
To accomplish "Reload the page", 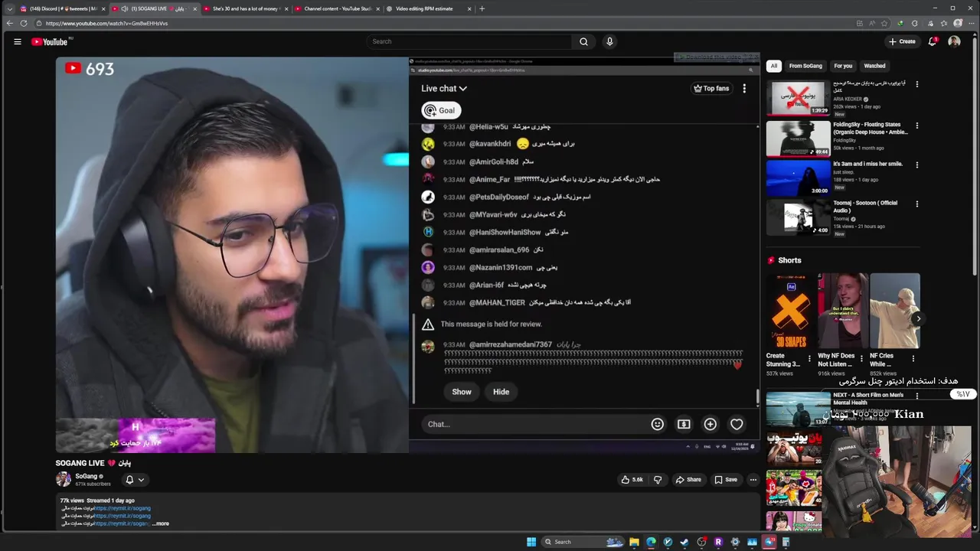I will click(x=24, y=23).
